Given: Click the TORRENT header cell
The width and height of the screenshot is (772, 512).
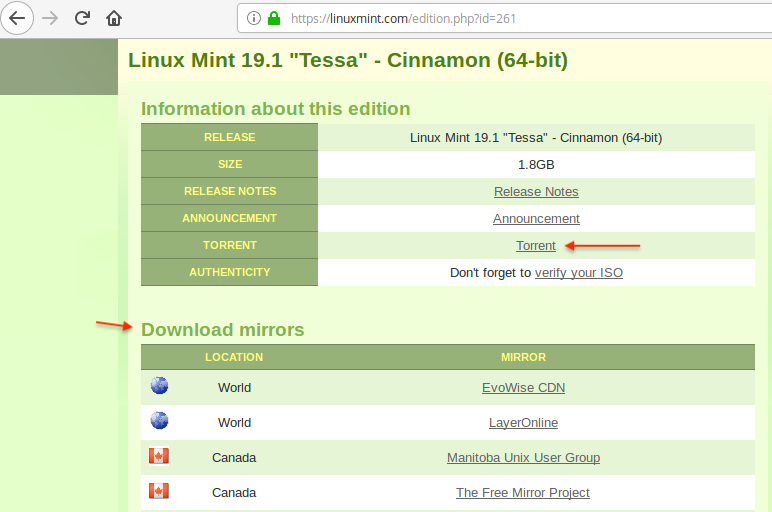Looking at the screenshot, I should [229, 245].
